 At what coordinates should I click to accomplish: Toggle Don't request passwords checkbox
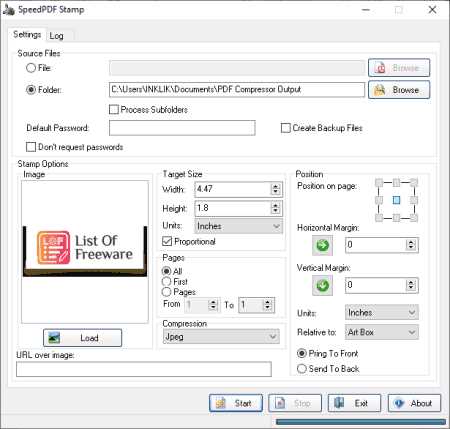click(x=31, y=147)
